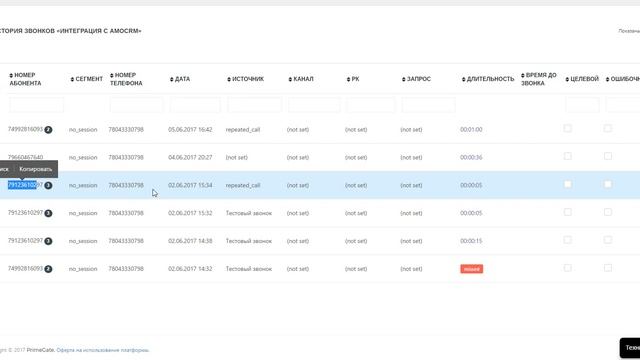
Task: Tick ЦЕЛЕВОЙ checkbox for 02.06.2017 14:32 call
Action: click(x=567, y=268)
